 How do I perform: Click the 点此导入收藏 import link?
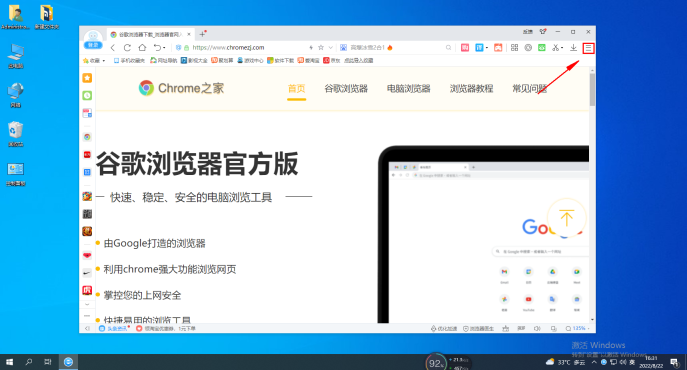(x=358, y=60)
